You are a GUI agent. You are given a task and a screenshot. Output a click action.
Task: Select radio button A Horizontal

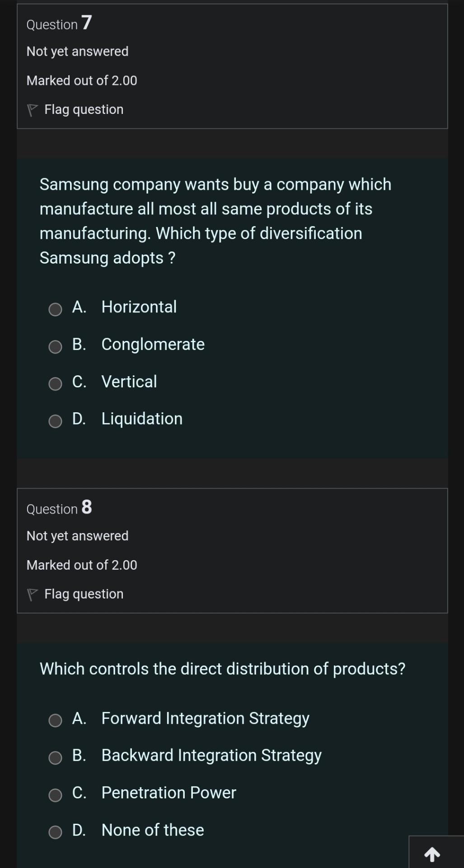click(55, 310)
